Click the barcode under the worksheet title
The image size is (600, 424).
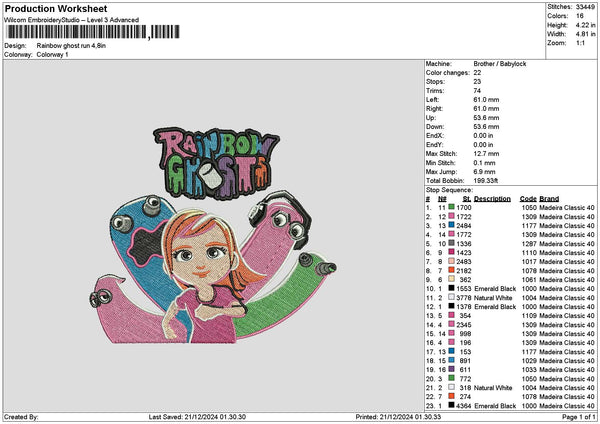coord(93,32)
